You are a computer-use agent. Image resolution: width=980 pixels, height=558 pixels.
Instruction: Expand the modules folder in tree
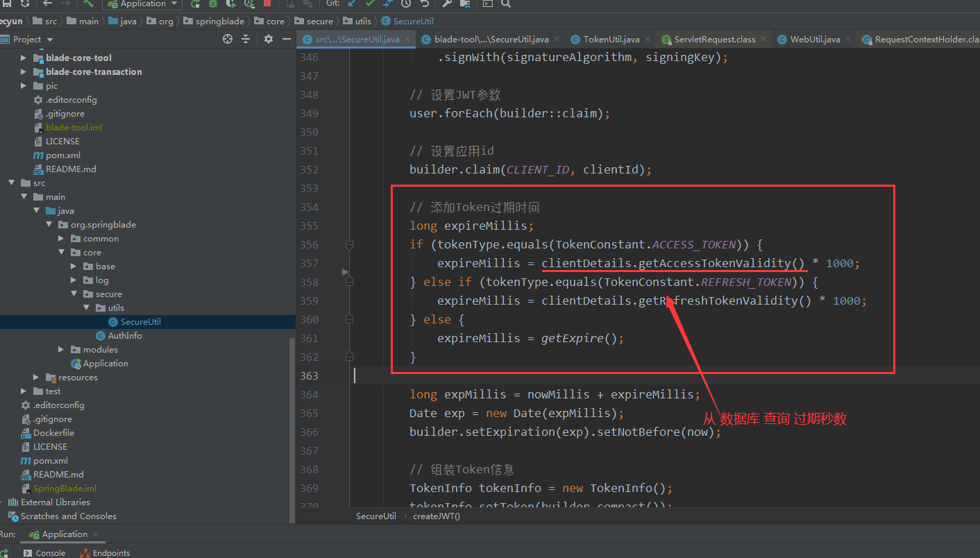61,350
